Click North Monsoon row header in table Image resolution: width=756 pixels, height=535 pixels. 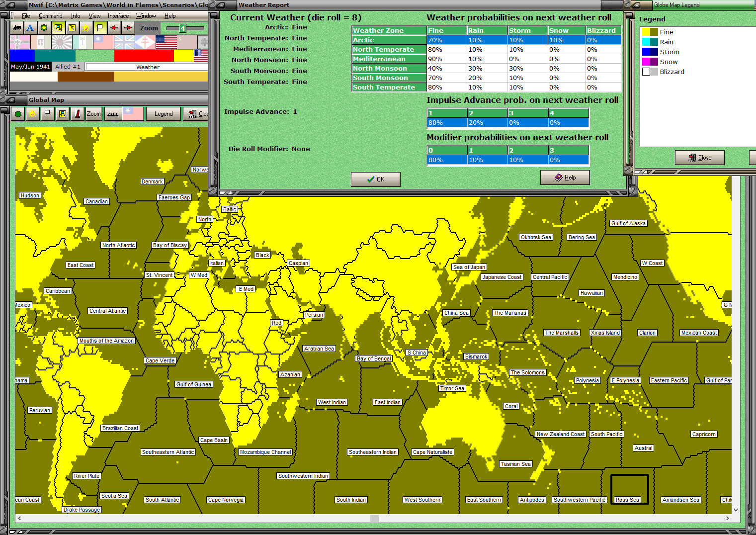[x=389, y=68]
